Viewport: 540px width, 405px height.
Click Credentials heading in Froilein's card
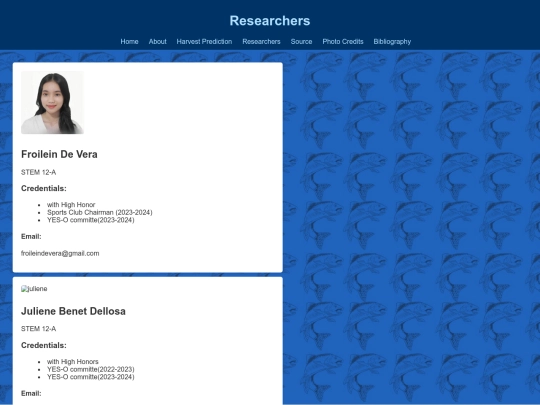[x=44, y=188]
